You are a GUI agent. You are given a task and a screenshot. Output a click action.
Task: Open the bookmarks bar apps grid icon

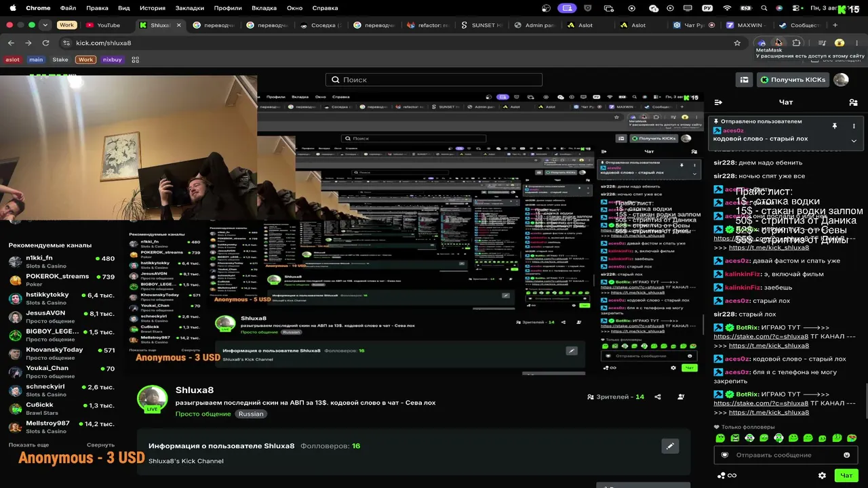(135, 60)
